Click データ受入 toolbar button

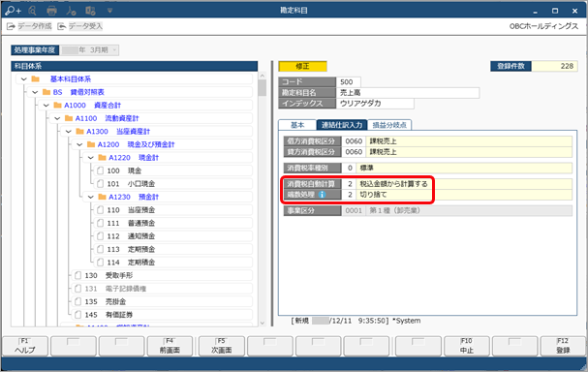[79, 26]
